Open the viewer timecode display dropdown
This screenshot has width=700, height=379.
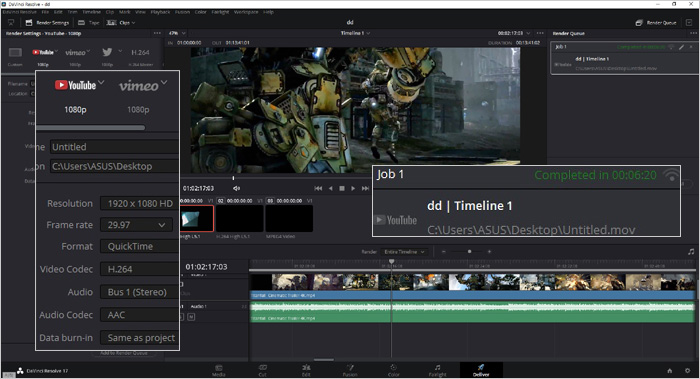click(x=514, y=33)
